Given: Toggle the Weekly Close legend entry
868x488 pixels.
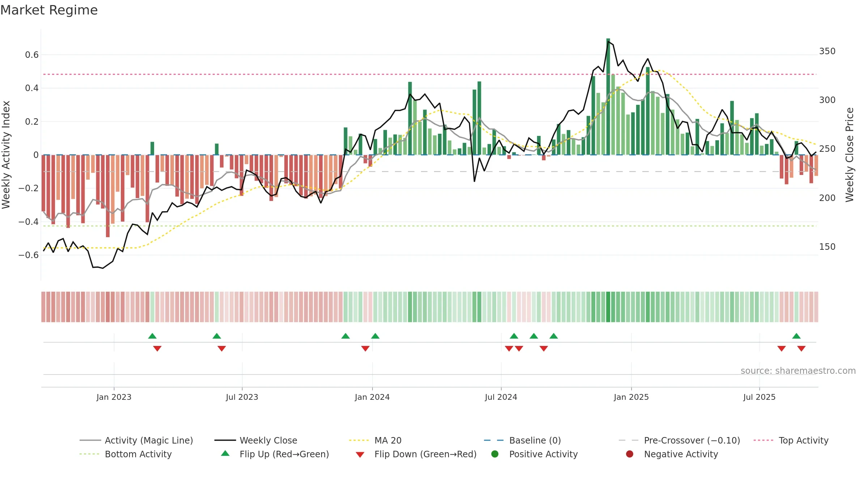Looking at the screenshot, I should point(256,440).
